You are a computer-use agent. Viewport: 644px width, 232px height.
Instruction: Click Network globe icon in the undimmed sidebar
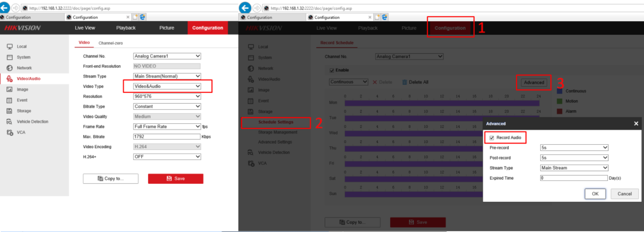(9, 68)
